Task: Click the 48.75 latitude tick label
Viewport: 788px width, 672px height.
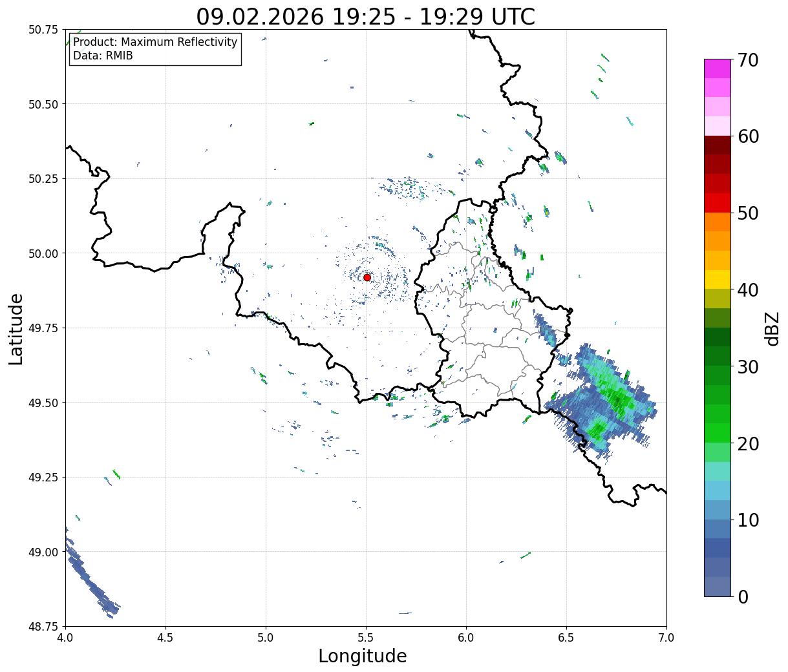Action: [43, 627]
